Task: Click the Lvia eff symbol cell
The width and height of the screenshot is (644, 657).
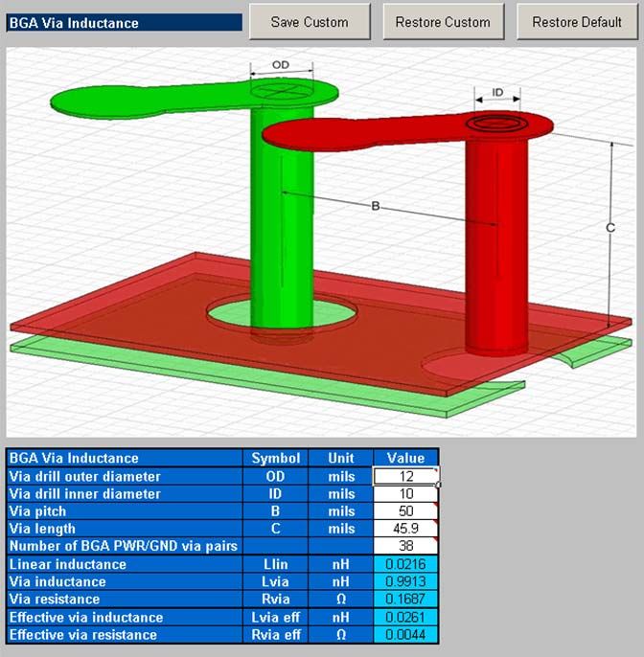Action: (275, 617)
